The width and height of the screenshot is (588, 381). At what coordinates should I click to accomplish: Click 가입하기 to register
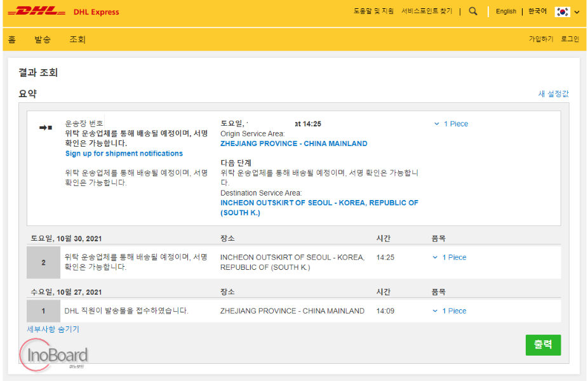pos(541,39)
